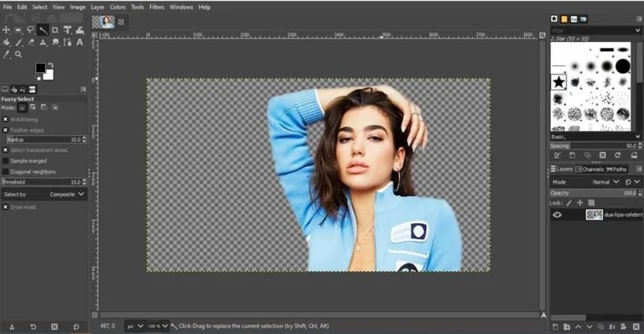Toggle lock alpha channel icon
This screenshot has width=644, height=334.
(591, 203)
